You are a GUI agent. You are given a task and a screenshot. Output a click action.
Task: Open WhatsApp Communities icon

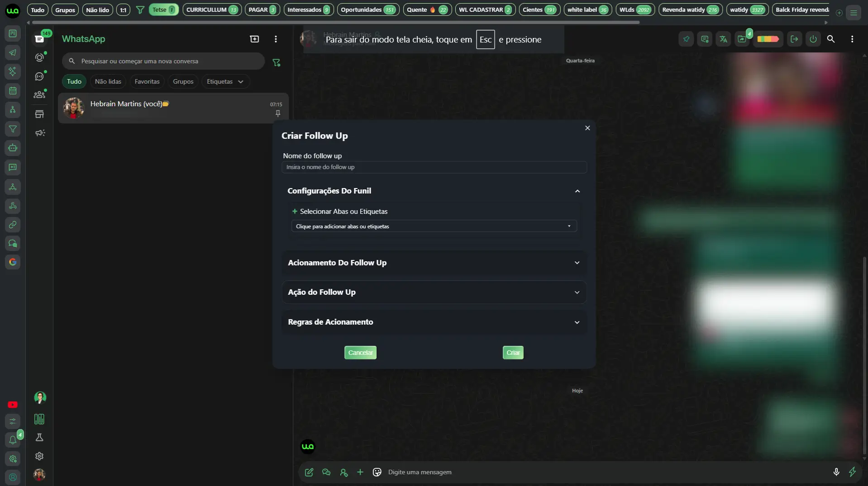point(40,94)
